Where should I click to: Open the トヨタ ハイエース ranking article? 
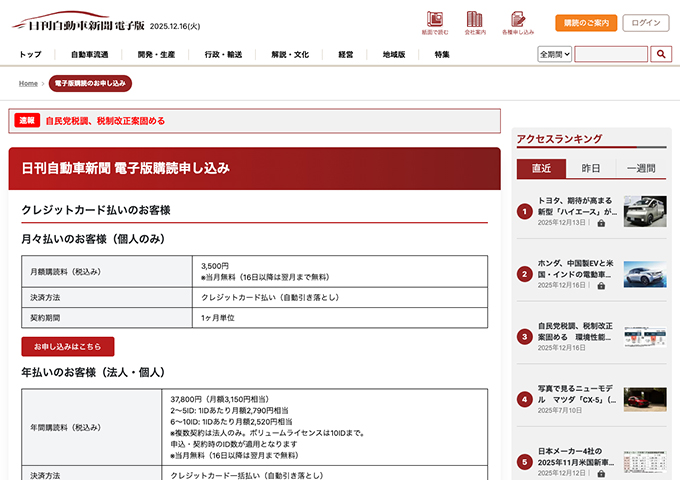pyautogui.click(x=577, y=206)
